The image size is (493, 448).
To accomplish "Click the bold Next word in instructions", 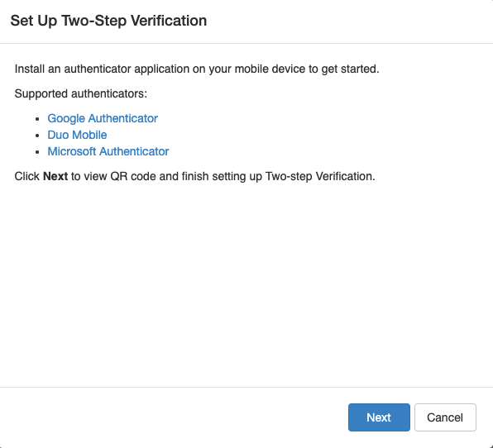I will point(55,176).
